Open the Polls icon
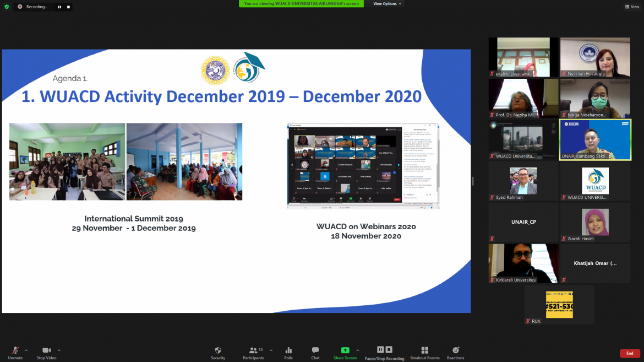The height and width of the screenshot is (362, 644). (x=289, y=350)
